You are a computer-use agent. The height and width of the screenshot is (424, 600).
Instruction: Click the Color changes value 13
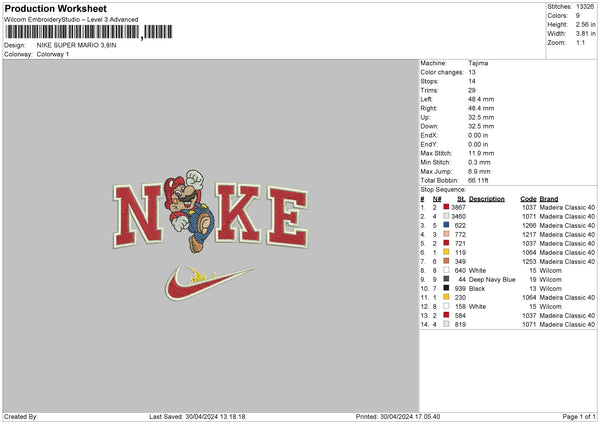coord(472,72)
